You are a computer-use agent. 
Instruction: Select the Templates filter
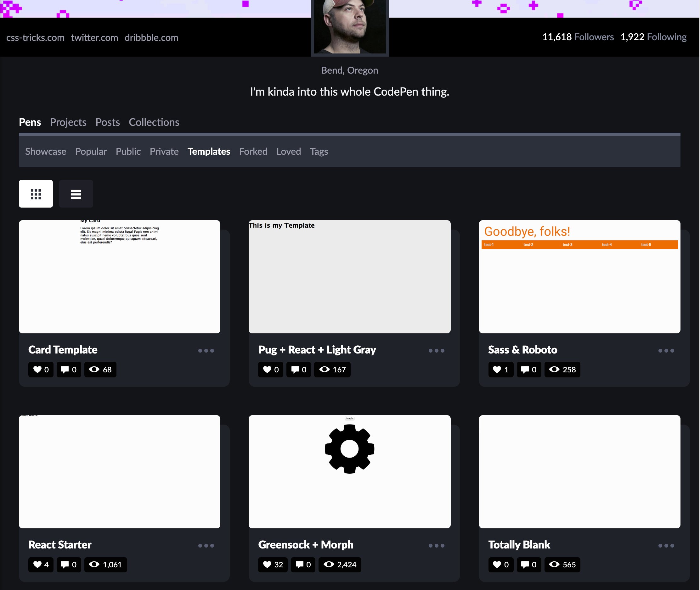click(209, 152)
